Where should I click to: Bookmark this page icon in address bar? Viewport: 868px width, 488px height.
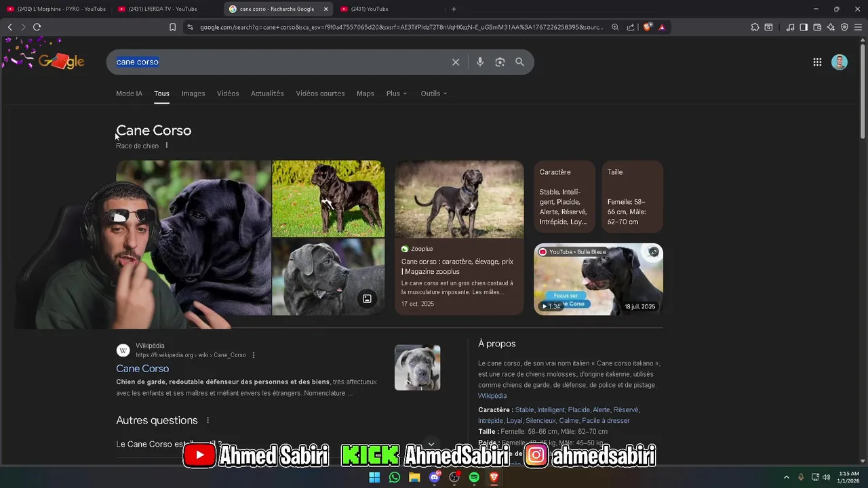point(172,27)
